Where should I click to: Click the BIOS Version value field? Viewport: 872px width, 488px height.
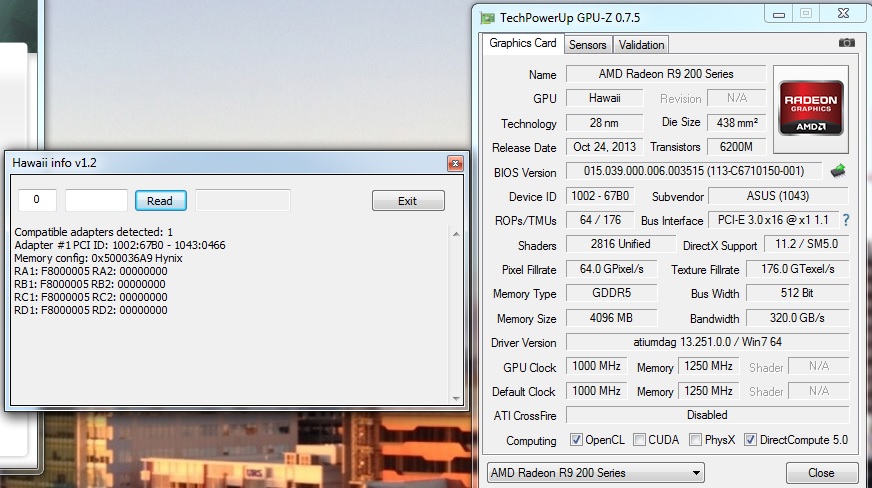pos(693,171)
